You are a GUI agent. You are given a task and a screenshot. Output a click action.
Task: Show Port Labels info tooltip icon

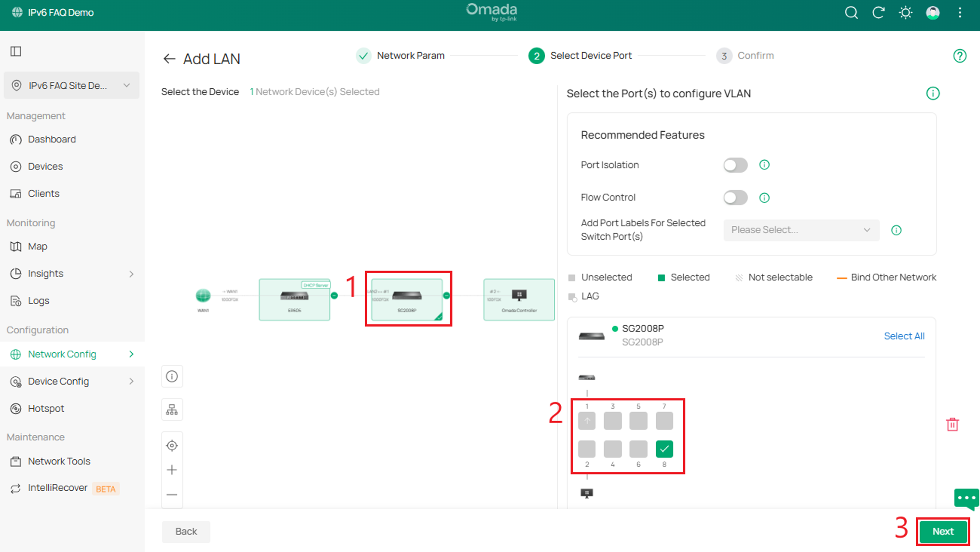click(x=896, y=230)
